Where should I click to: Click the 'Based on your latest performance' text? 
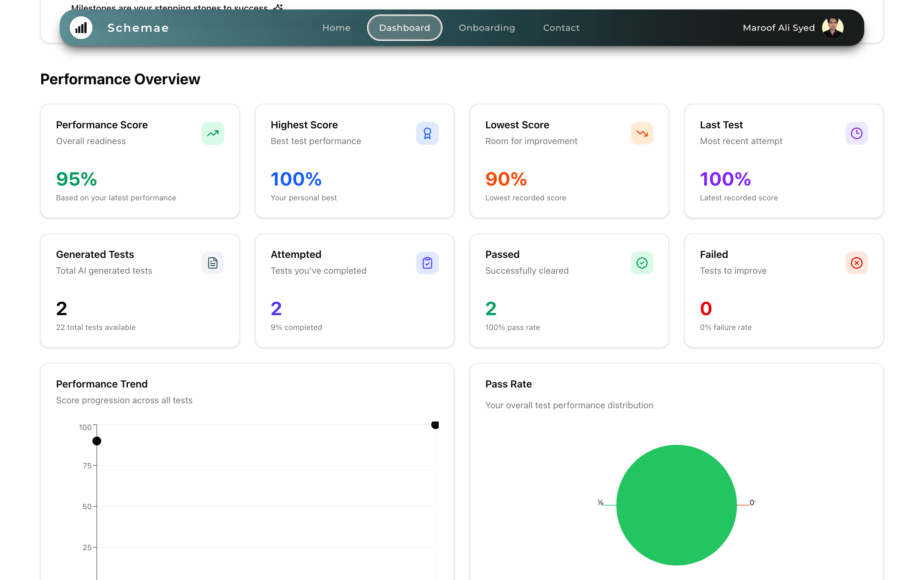point(116,198)
